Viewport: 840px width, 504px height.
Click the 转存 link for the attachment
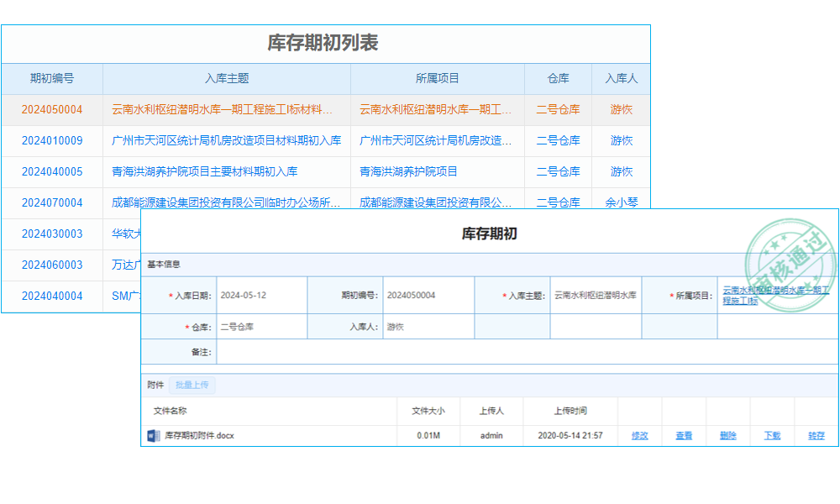pyautogui.click(x=815, y=436)
